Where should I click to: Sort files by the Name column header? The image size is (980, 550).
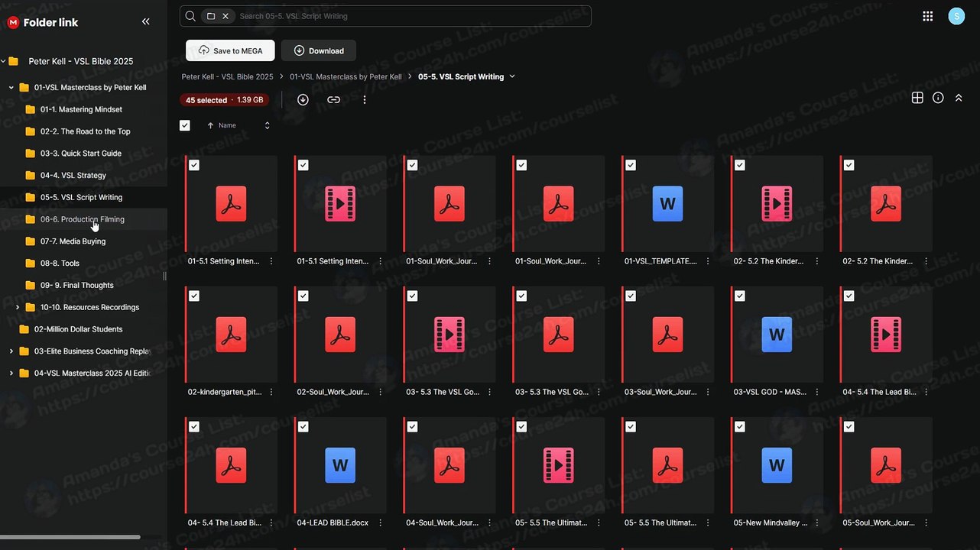[x=227, y=125]
